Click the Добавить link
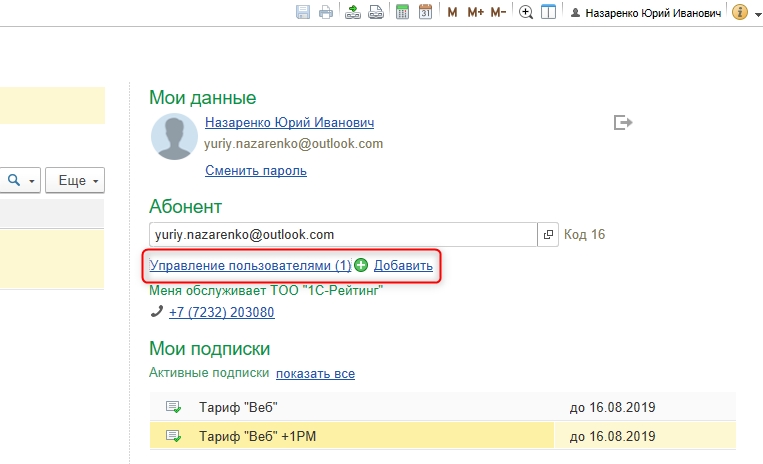 pos(403,266)
